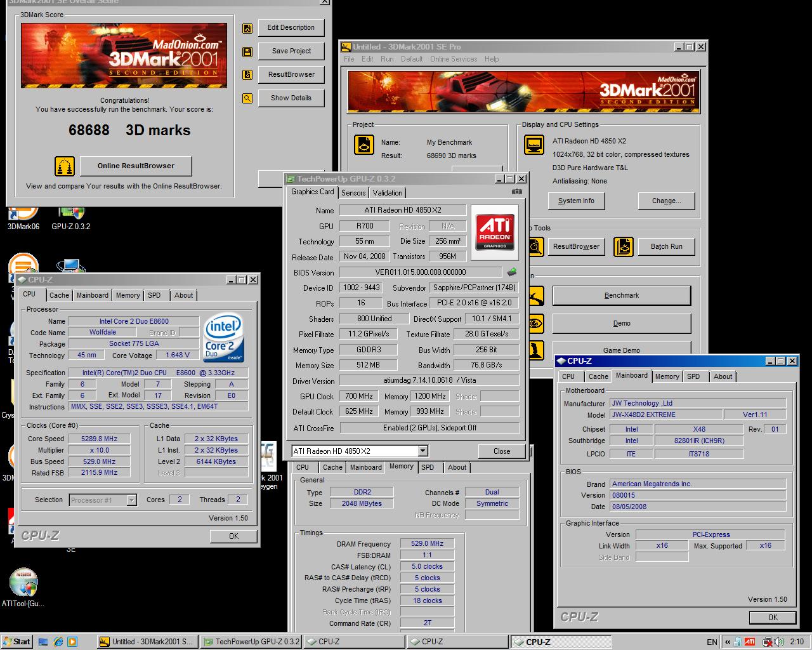
Task: Click the EN language indicator in the tray
Action: (712, 642)
